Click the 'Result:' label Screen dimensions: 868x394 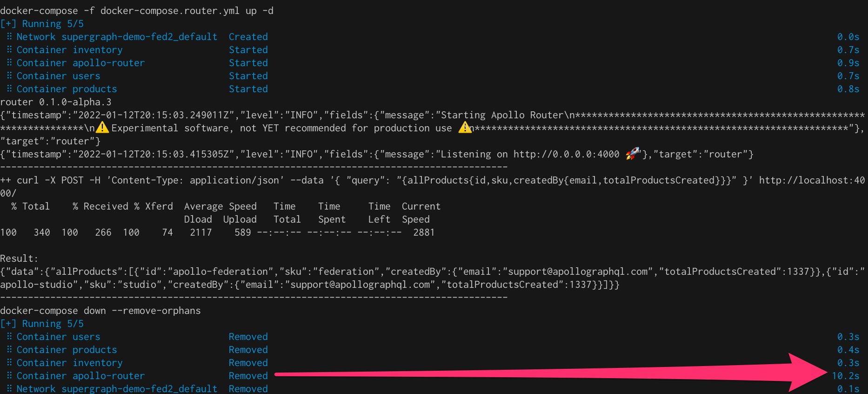pos(19,258)
